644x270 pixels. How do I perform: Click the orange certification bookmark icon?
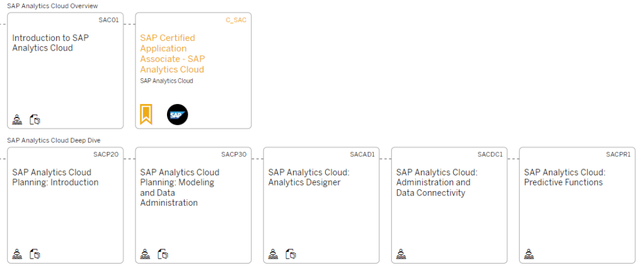tap(146, 115)
